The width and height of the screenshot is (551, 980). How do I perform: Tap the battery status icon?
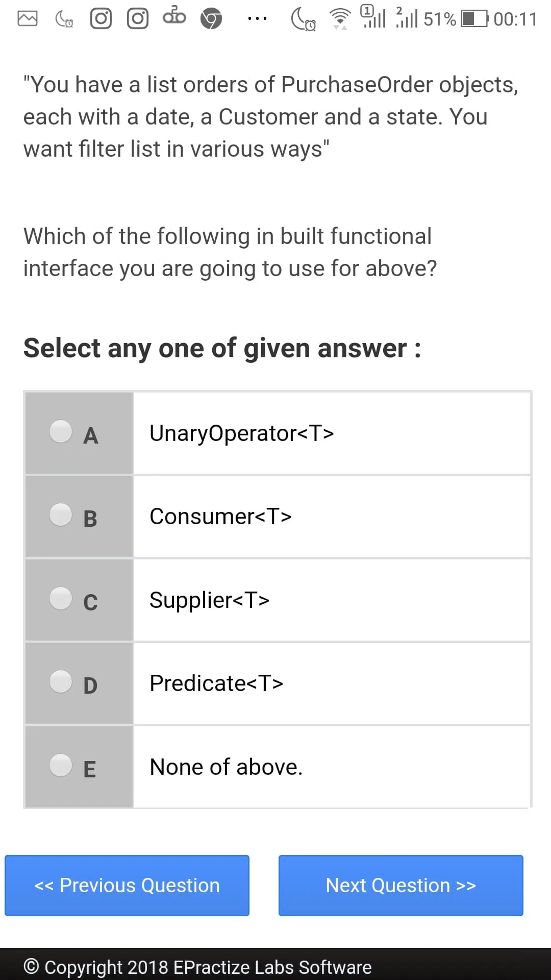474,19
